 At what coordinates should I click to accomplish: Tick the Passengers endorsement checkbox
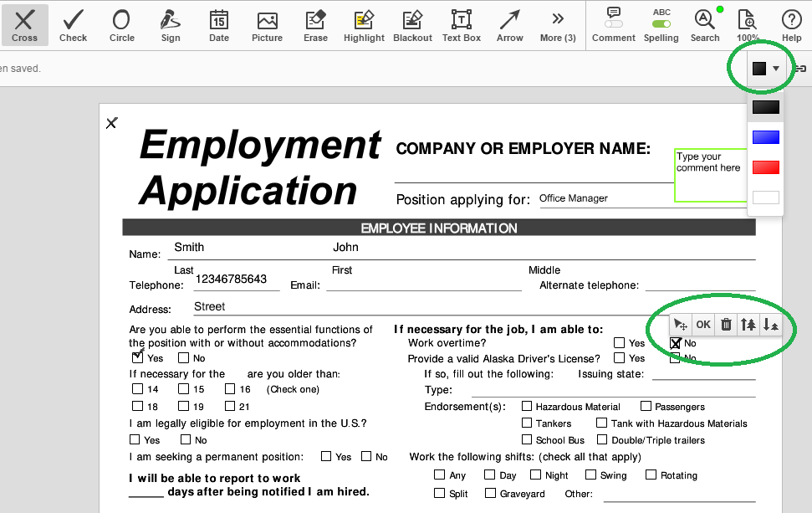coord(646,406)
